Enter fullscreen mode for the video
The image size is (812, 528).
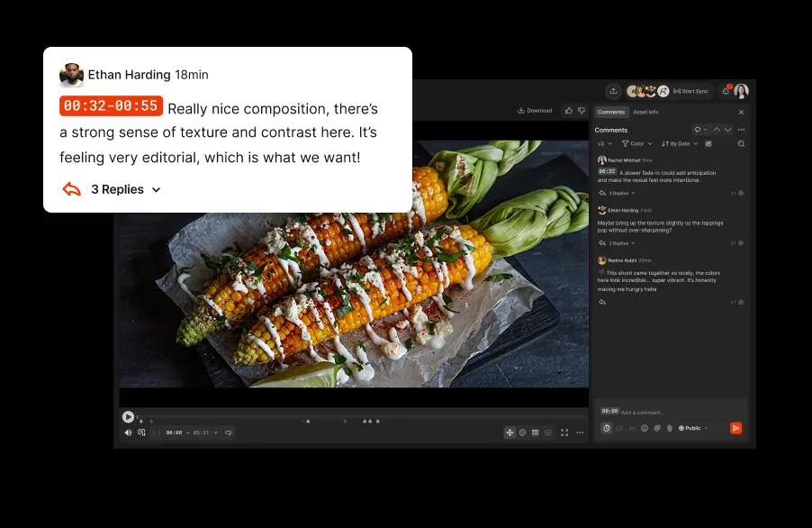[x=564, y=432]
